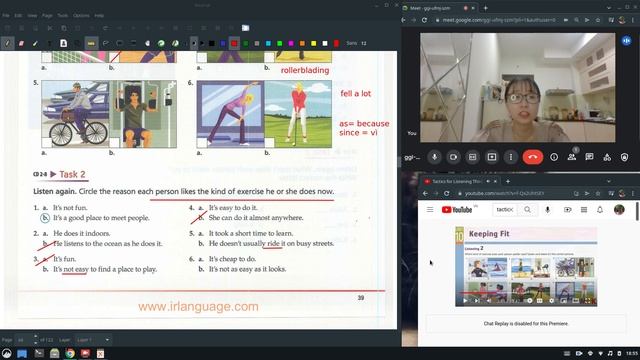Leave the Google Meet call
Image resolution: width=640 pixels, height=360 pixels.
coord(533,157)
